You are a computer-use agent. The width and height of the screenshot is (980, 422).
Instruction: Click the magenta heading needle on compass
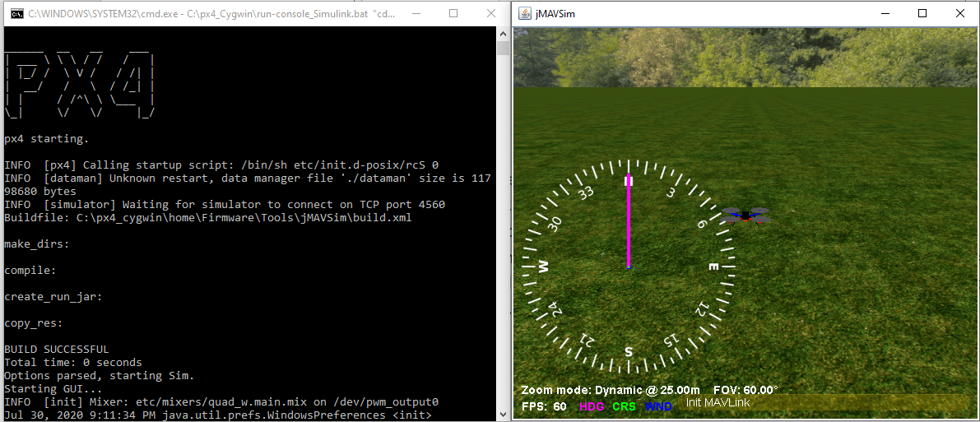pyautogui.click(x=629, y=220)
